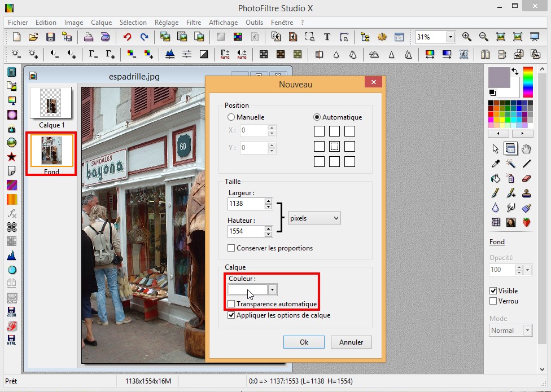The height and width of the screenshot is (392, 551).
Task: Click the Zoom out magnifier icon
Action: pos(483,37)
